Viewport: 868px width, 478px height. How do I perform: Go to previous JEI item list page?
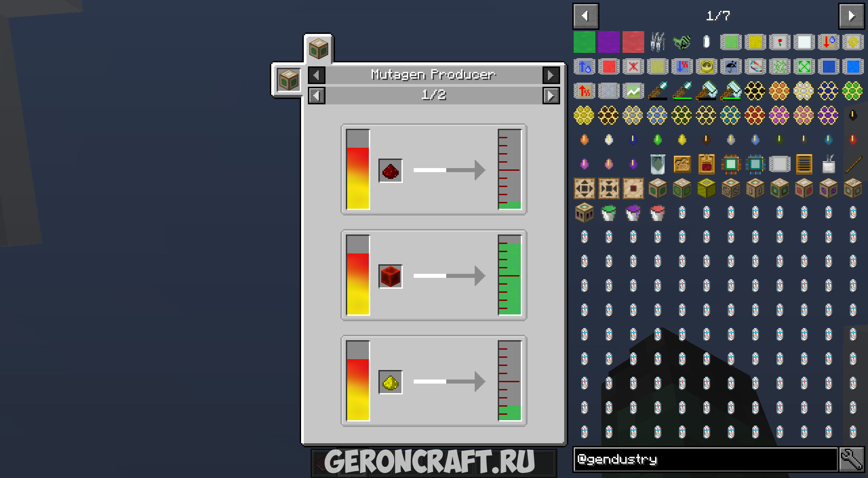586,16
